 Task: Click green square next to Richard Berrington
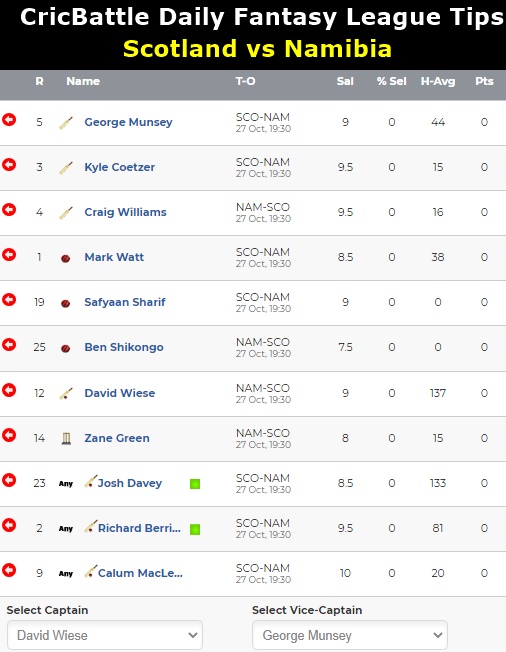(195, 529)
